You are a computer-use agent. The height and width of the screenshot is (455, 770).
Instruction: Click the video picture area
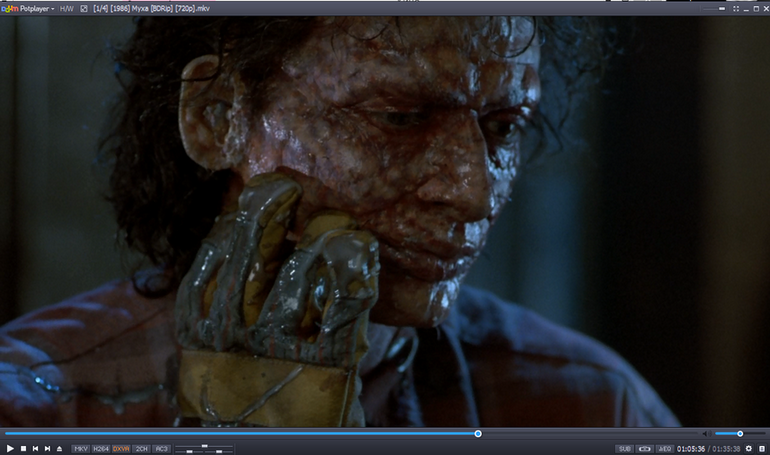[385, 221]
